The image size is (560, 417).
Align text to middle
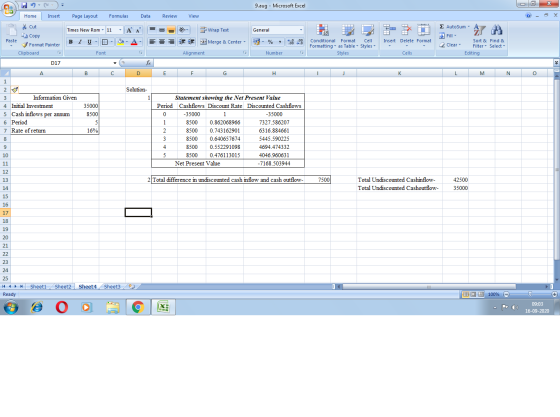[x=162, y=30]
